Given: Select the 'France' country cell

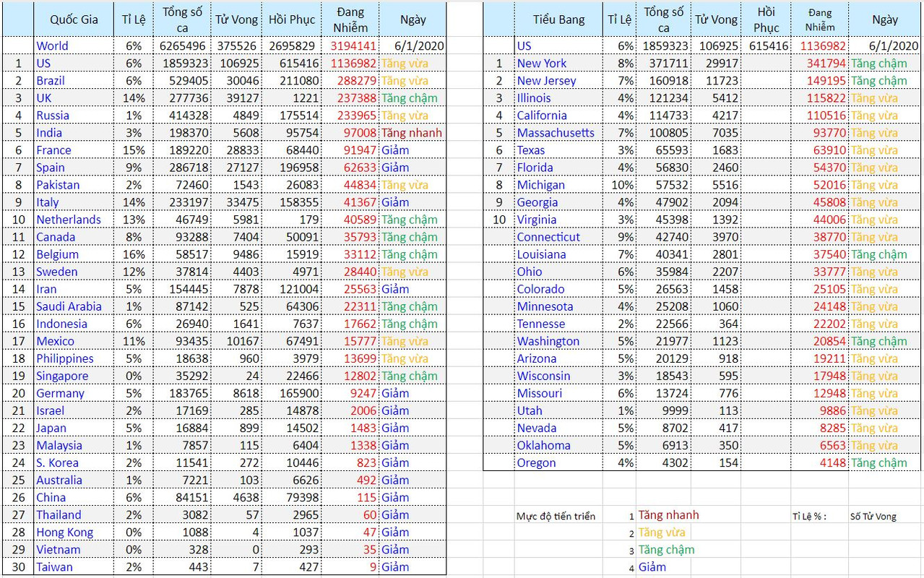Looking at the screenshot, I should tap(74, 150).
